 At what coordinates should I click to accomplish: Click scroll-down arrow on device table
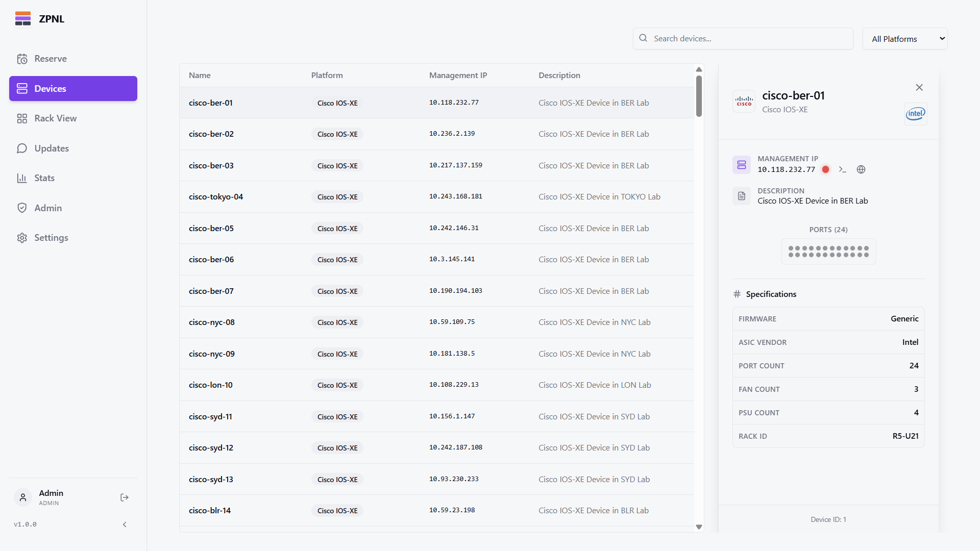click(x=699, y=527)
